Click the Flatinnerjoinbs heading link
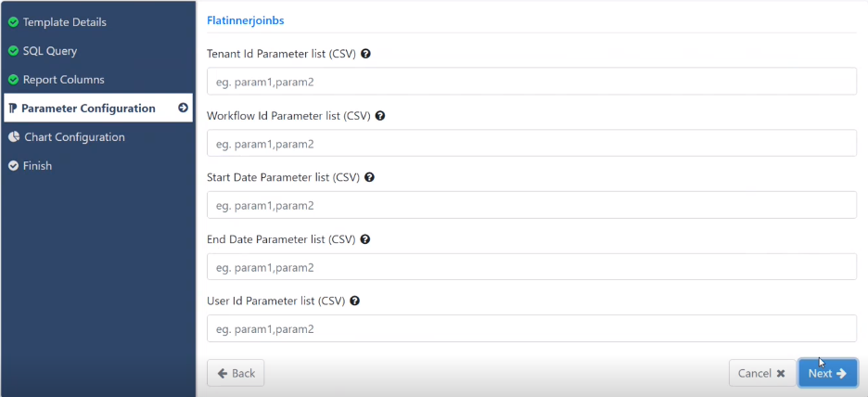The height and width of the screenshot is (397, 868). tap(245, 21)
